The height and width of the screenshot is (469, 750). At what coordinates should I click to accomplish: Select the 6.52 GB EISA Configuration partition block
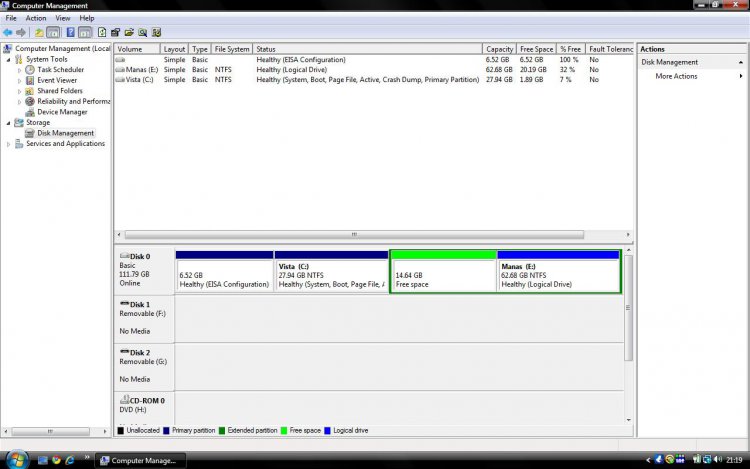pyautogui.click(x=224, y=271)
